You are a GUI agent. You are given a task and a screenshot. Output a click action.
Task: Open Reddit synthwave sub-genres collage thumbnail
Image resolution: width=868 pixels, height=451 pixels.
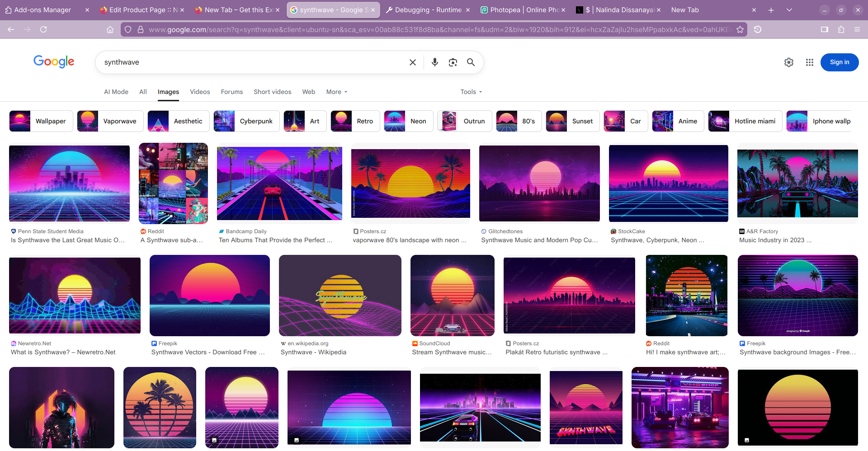(x=173, y=183)
